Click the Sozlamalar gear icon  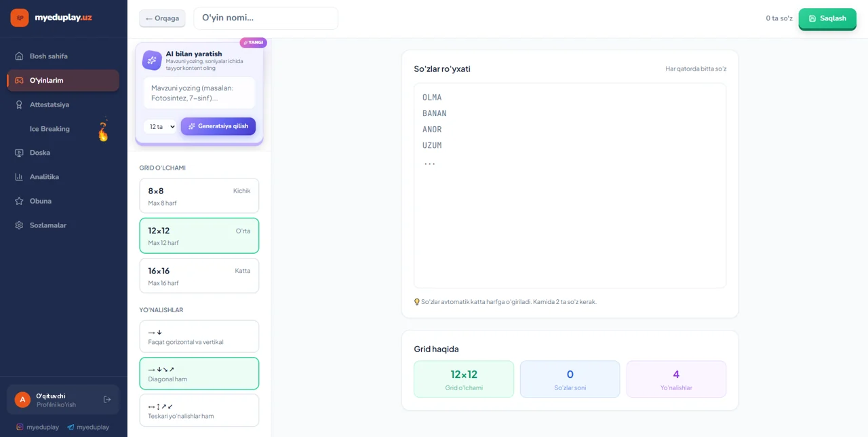point(19,225)
